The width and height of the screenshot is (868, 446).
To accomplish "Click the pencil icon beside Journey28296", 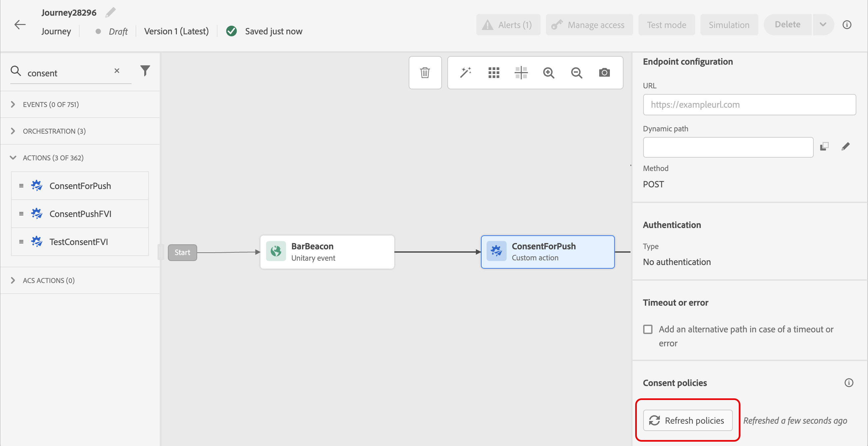I will [110, 12].
